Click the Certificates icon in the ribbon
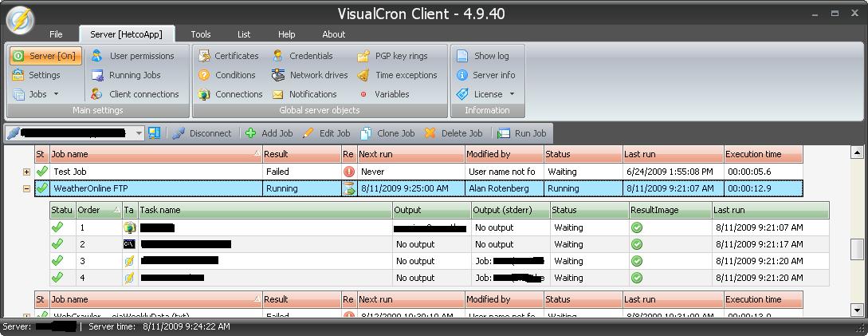Screen dimensions: 868x336 click(x=204, y=56)
